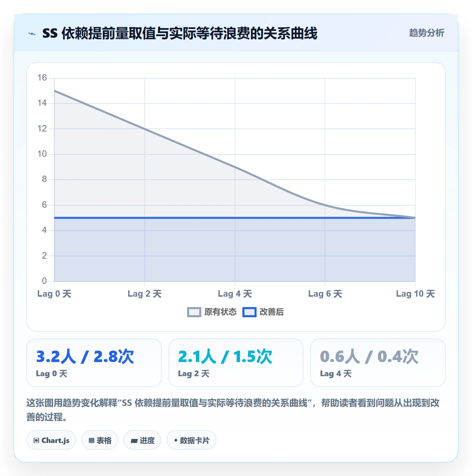This screenshot has width=472, height=476.
Task: Click the 改善后 legend text
Action: [271, 312]
